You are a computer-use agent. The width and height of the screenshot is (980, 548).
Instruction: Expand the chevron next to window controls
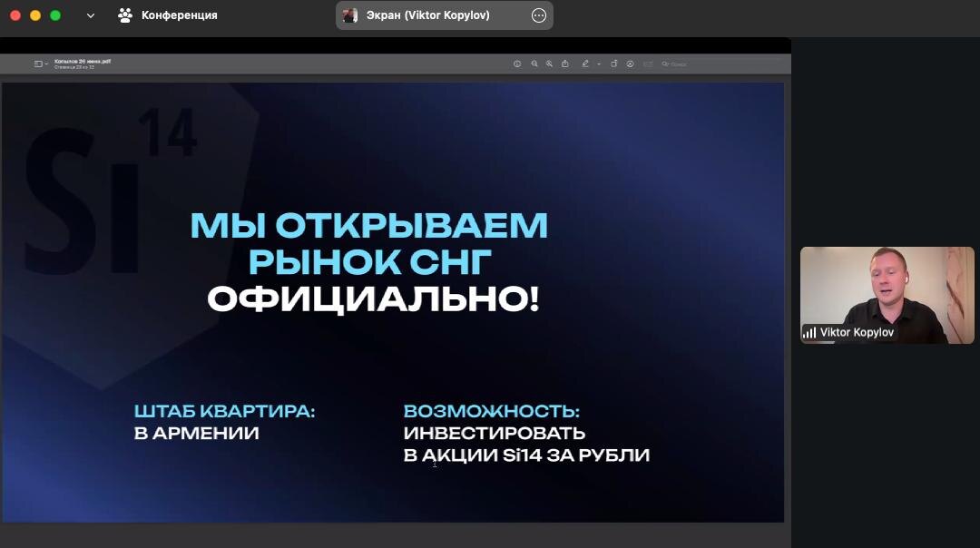point(91,15)
